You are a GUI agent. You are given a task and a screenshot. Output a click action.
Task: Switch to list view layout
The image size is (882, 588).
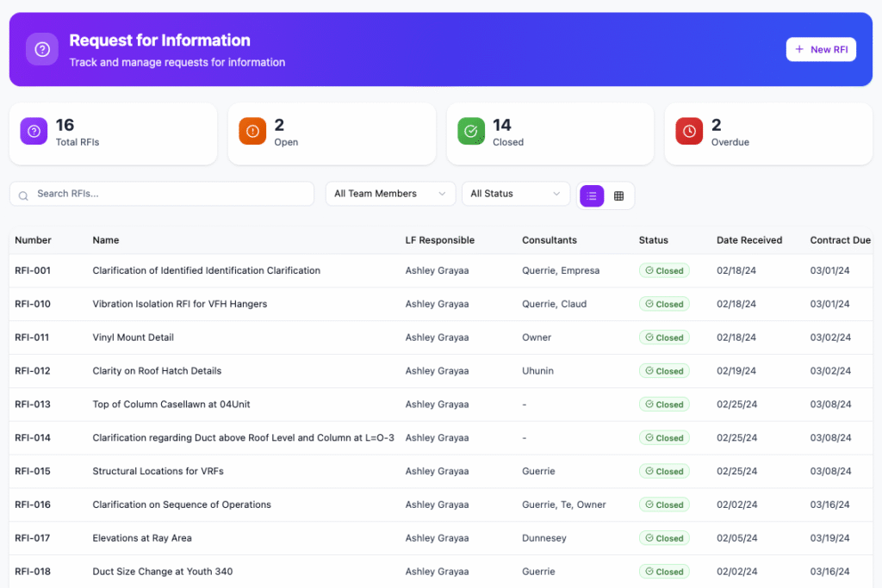(592, 195)
